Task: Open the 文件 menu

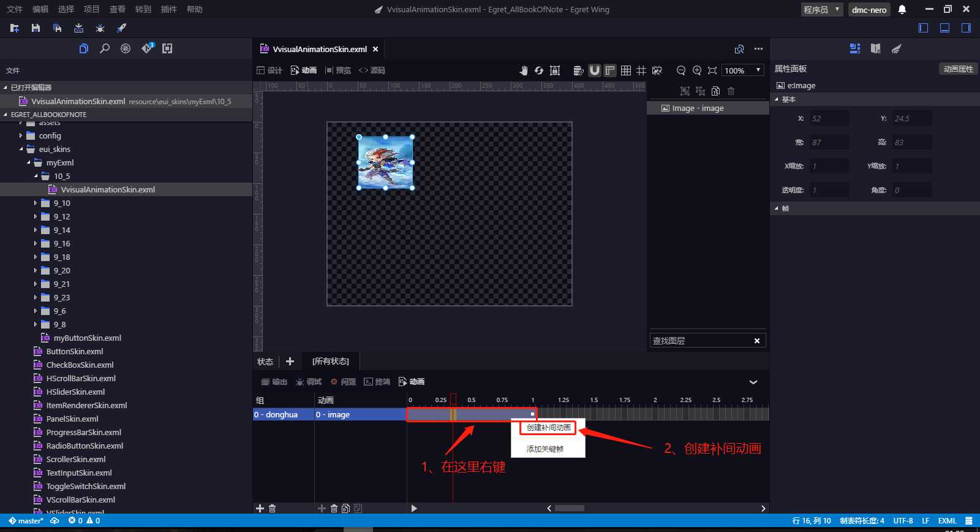Action: pyautogui.click(x=15, y=9)
